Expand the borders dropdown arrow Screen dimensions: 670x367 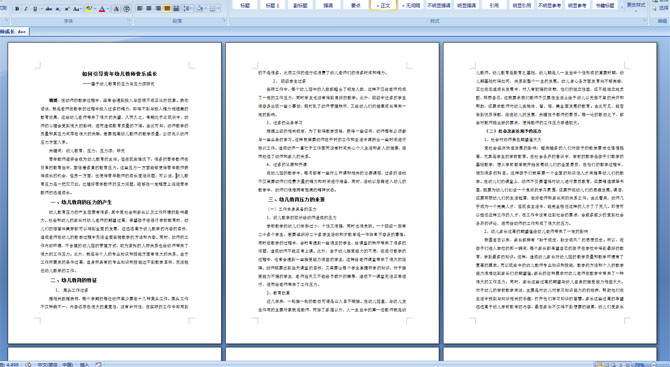[218, 9]
